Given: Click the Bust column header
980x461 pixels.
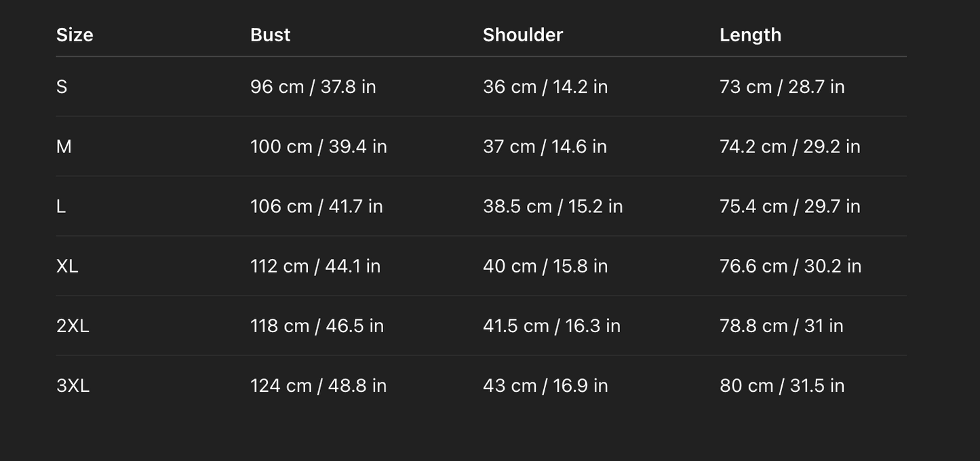Looking at the screenshot, I should click(270, 35).
